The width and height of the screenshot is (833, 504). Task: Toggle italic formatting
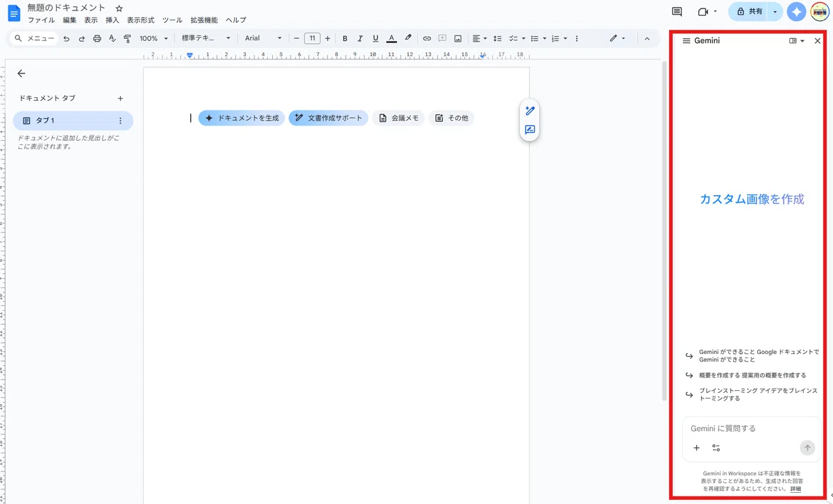click(x=360, y=39)
